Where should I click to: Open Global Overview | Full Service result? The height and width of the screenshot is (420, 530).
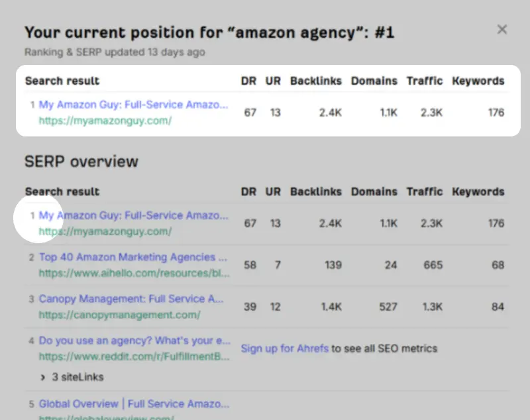(x=133, y=403)
